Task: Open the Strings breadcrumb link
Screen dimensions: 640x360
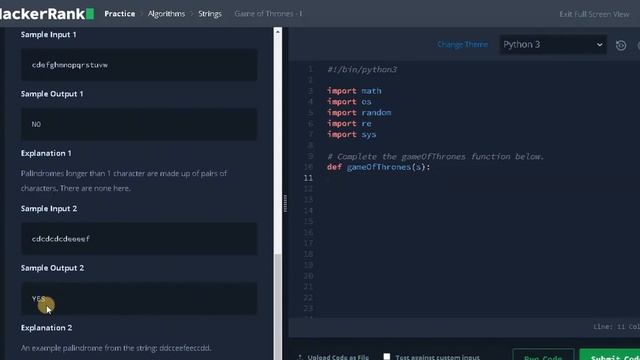Action: pos(210,14)
